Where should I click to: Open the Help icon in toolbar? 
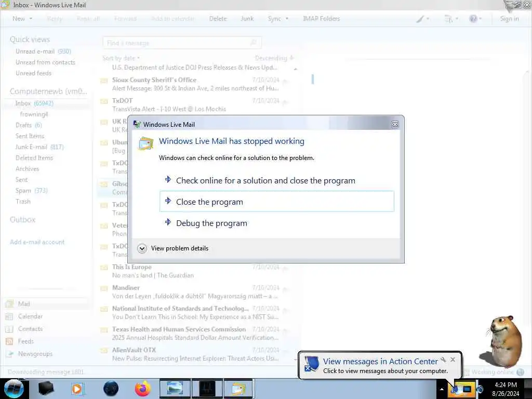coord(473,19)
